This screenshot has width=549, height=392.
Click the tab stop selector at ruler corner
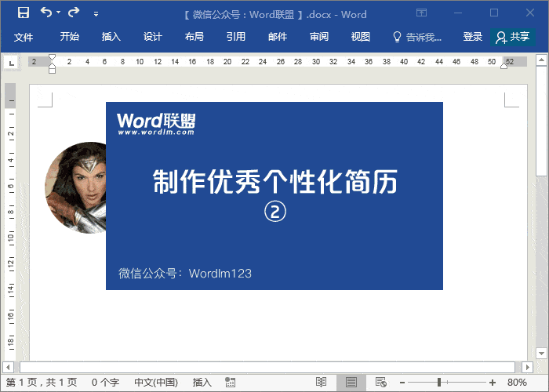(x=11, y=63)
